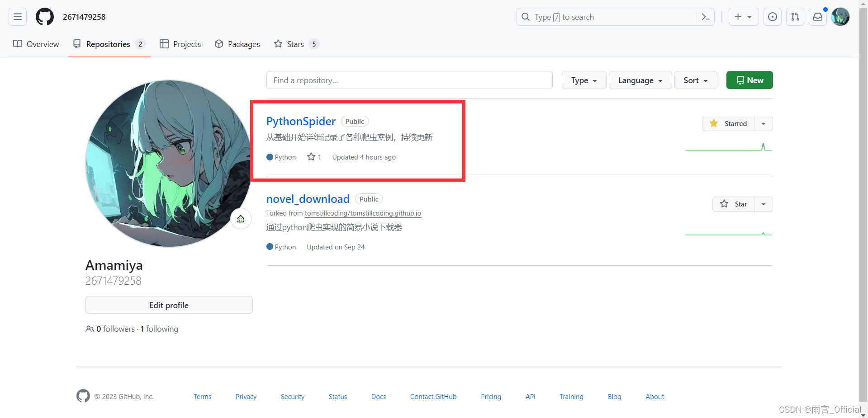Open the notifications inbox icon
This screenshot has width=868, height=418.
818,17
